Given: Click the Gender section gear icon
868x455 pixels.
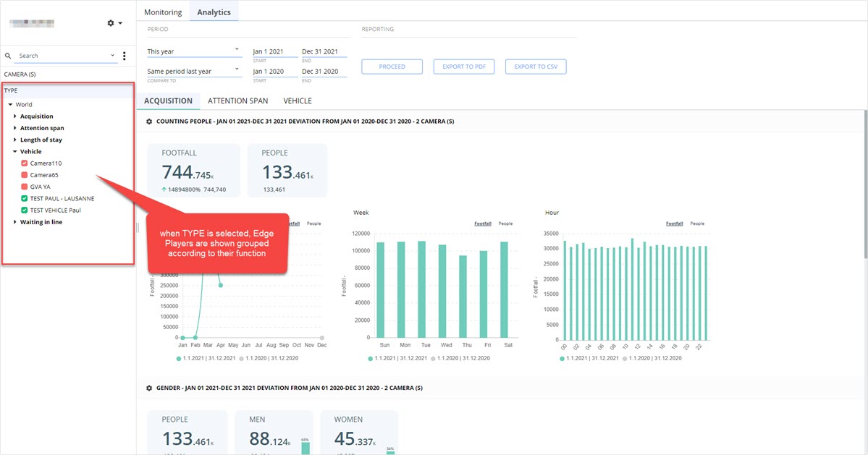Looking at the screenshot, I should (x=149, y=388).
